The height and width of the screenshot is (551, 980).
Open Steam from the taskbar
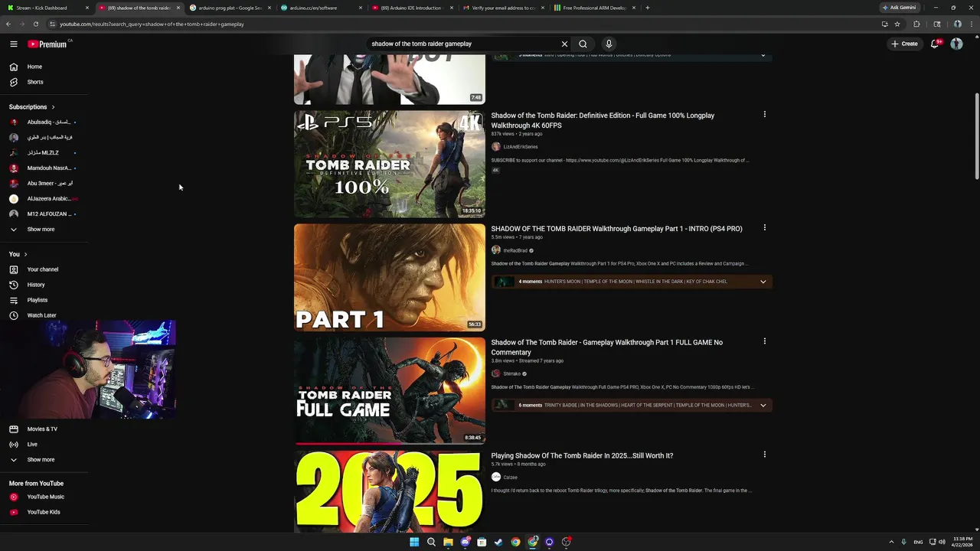498,542
